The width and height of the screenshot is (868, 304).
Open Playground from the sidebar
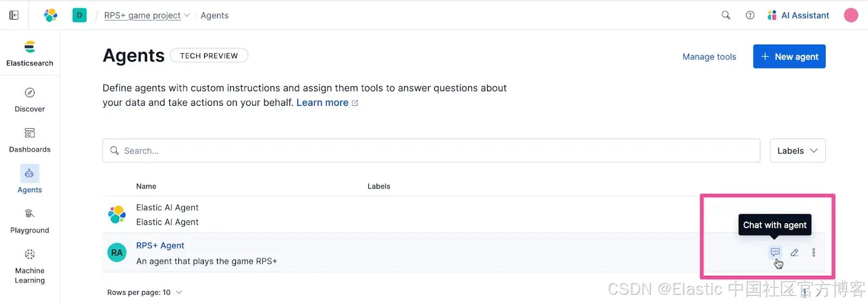(x=30, y=221)
